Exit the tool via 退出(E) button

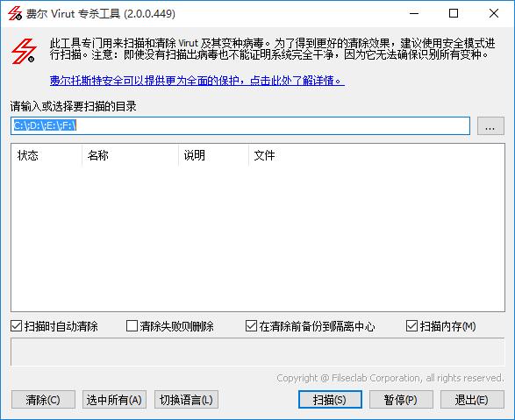coord(472,400)
